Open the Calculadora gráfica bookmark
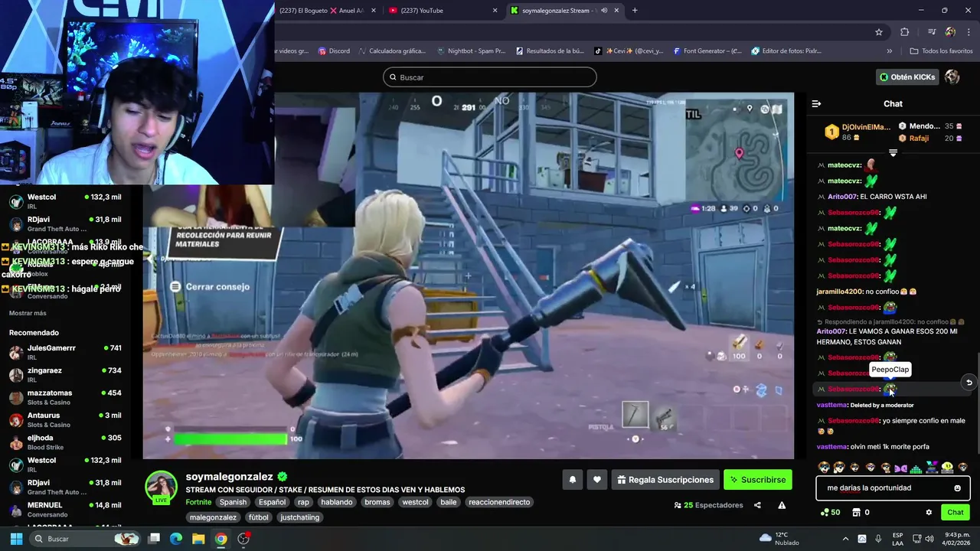Image resolution: width=980 pixels, height=551 pixels. pyautogui.click(x=391, y=51)
